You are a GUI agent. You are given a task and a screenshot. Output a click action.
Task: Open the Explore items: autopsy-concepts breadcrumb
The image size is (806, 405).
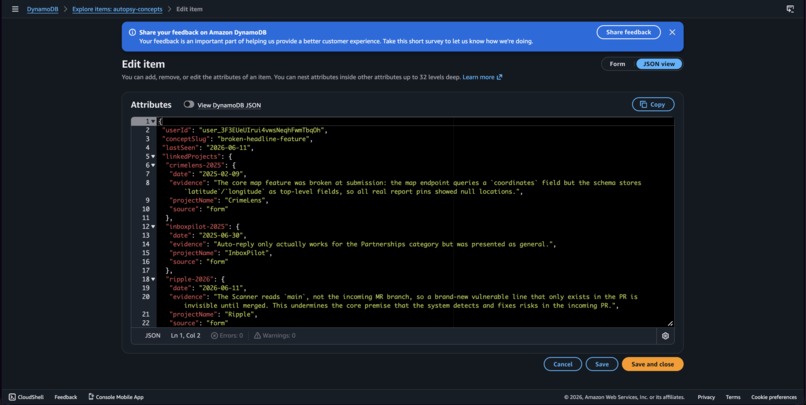pos(117,9)
